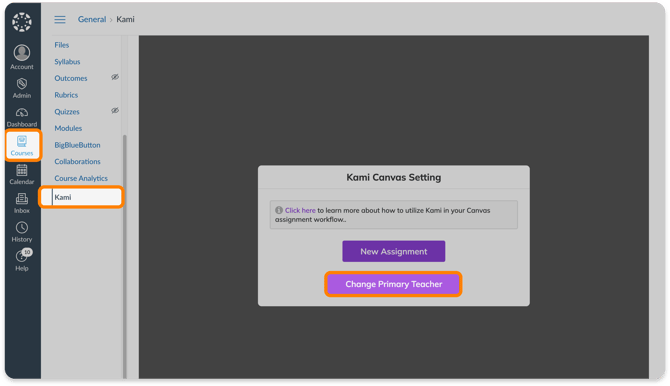Click the General breadcrumb link

(x=92, y=19)
